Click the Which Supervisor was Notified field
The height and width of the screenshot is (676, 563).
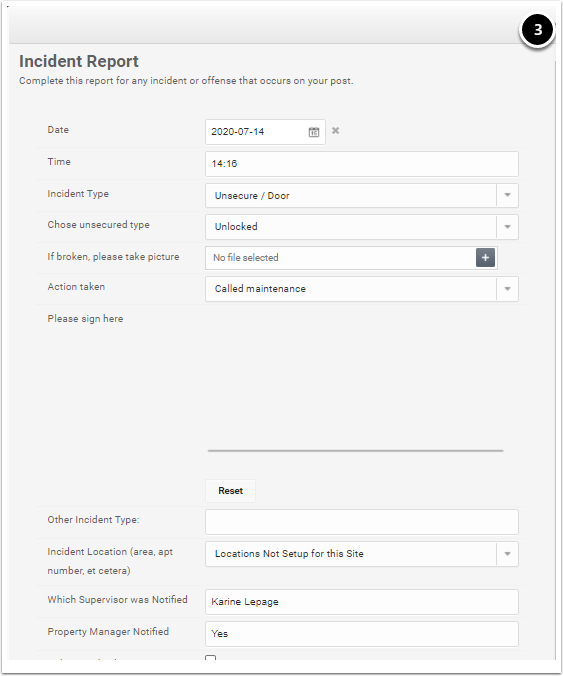coord(362,602)
